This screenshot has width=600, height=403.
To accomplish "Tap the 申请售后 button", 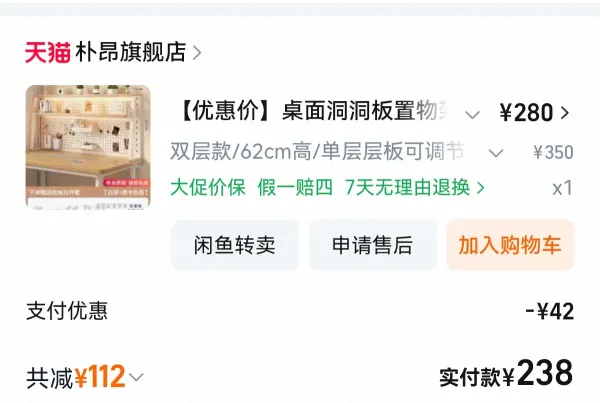I will (x=372, y=245).
